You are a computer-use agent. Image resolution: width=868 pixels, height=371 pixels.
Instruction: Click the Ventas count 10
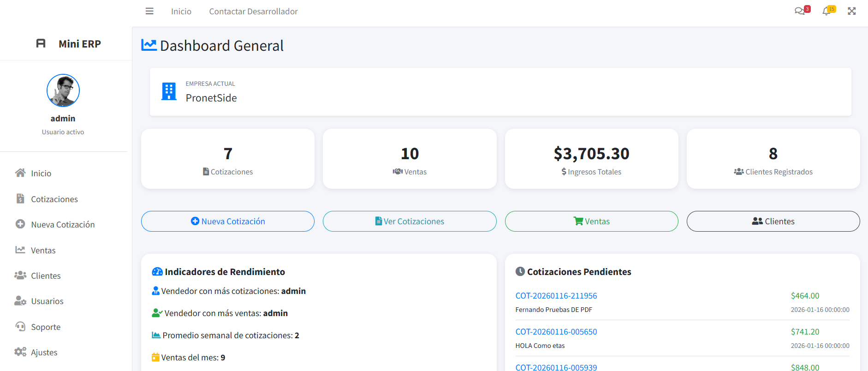(x=410, y=154)
